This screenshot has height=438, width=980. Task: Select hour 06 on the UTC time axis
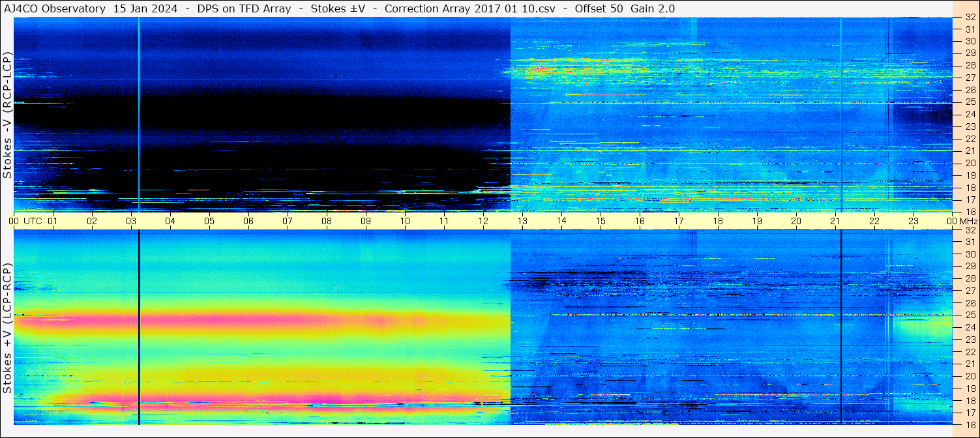(x=248, y=221)
